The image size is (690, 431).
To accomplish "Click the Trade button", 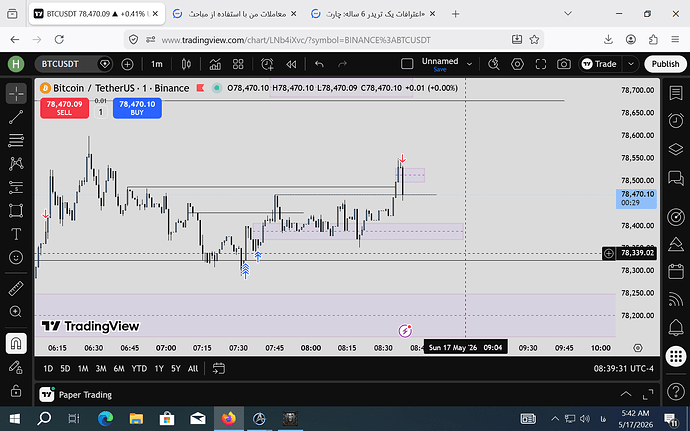I will [600, 64].
